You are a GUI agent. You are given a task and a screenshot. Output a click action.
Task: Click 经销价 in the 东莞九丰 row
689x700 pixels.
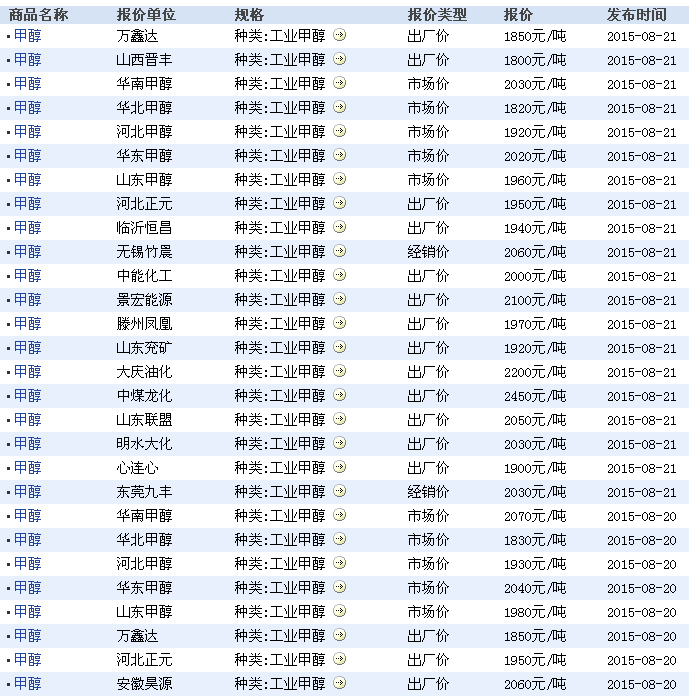(428, 492)
